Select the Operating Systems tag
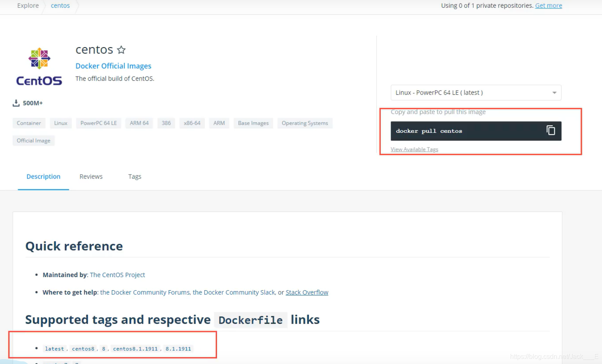This screenshot has width=602, height=364. 305,123
